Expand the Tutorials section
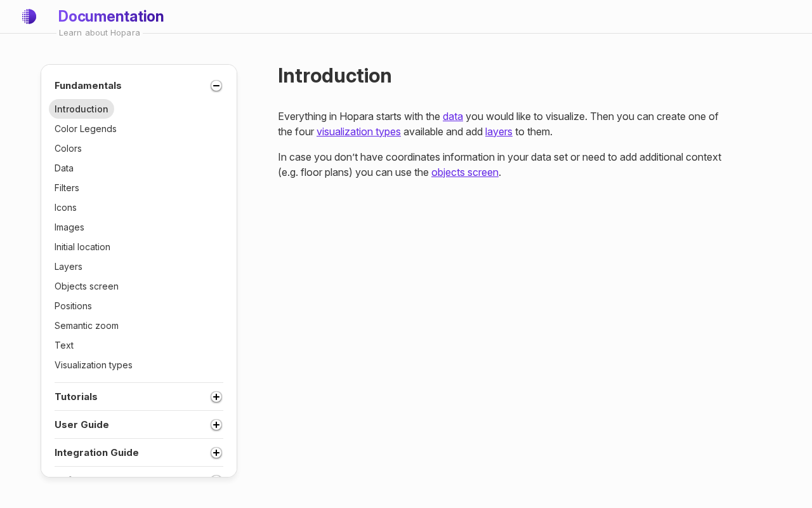This screenshot has width=812, height=508. pos(216,397)
